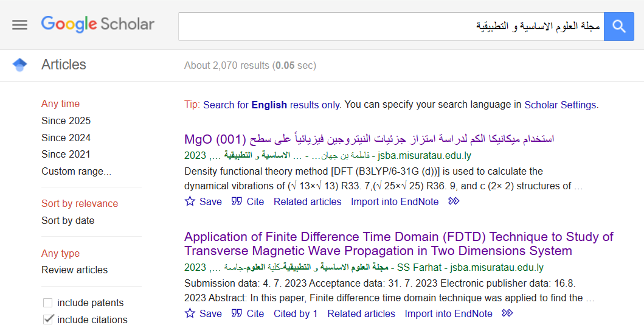The height and width of the screenshot is (325, 644).
Task: Click the Articles graduation cap icon
Action: tap(20, 65)
